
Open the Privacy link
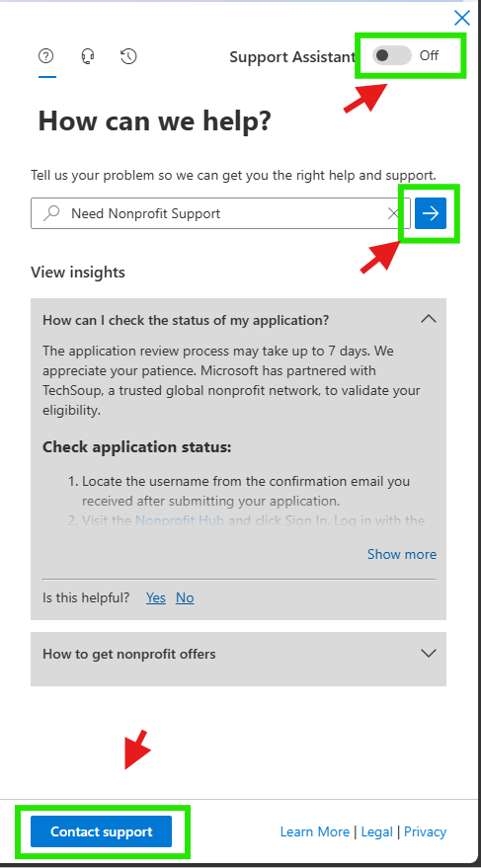pyautogui.click(x=425, y=831)
